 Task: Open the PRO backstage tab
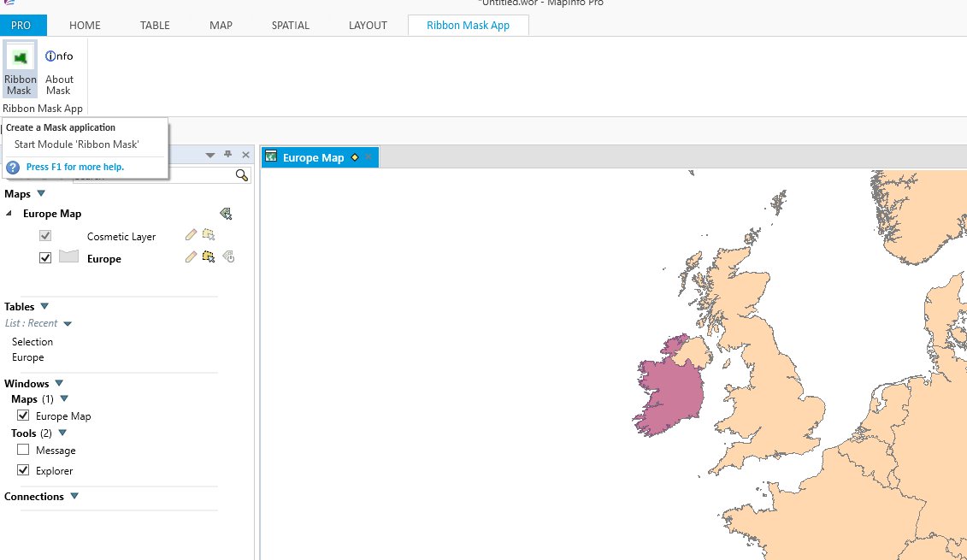[x=21, y=26]
